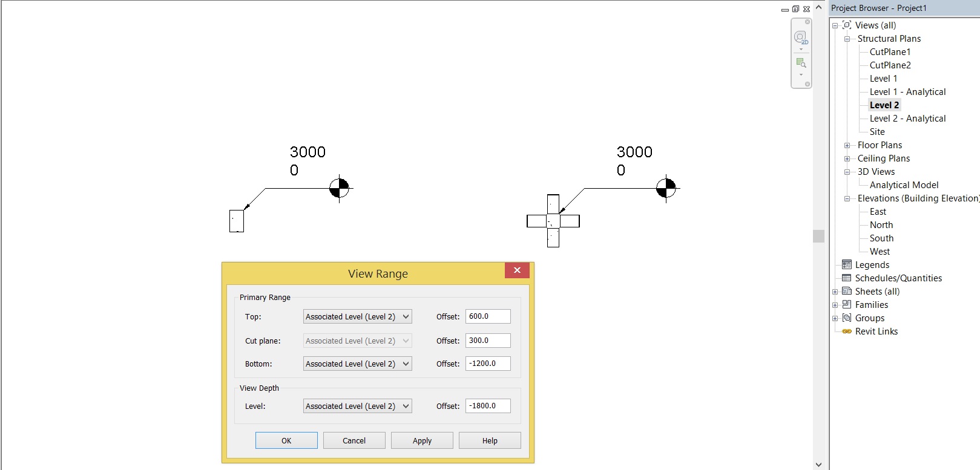Select the left level head target symbol
Viewport: 980px width, 470px height.
340,188
